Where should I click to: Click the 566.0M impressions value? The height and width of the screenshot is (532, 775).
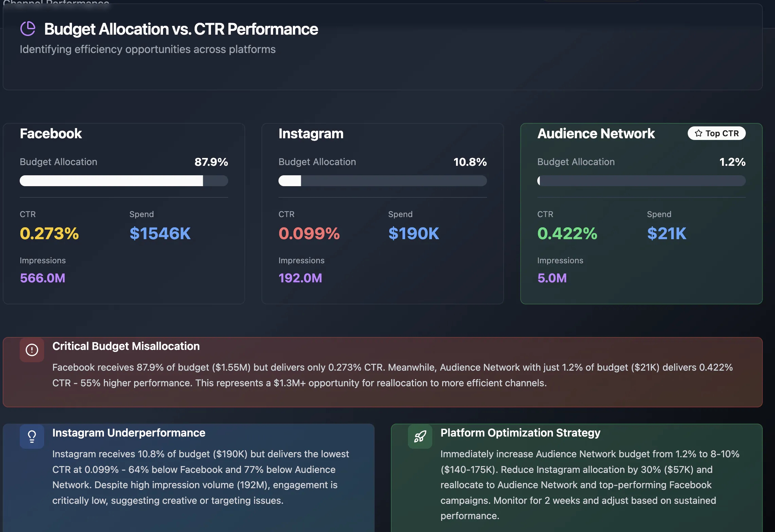pos(42,278)
